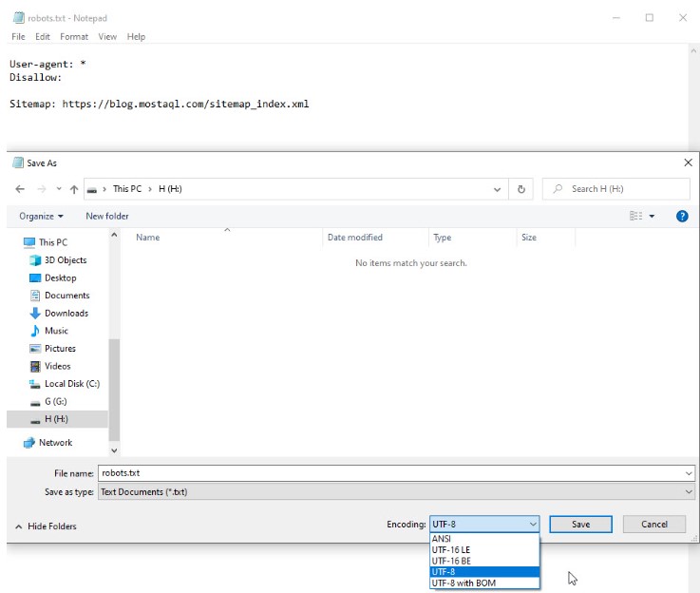Open the Videos folder in sidebar
Screen dimensions: 700x593
[x=50, y=366]
